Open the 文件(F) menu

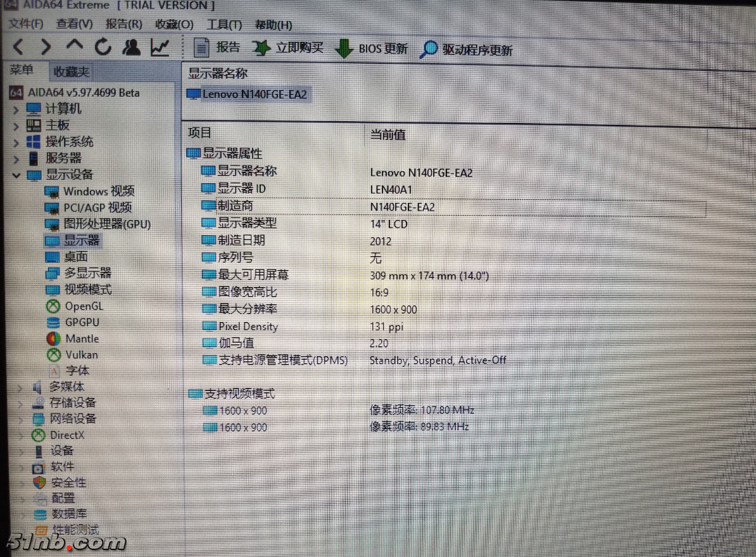(25, 24)
